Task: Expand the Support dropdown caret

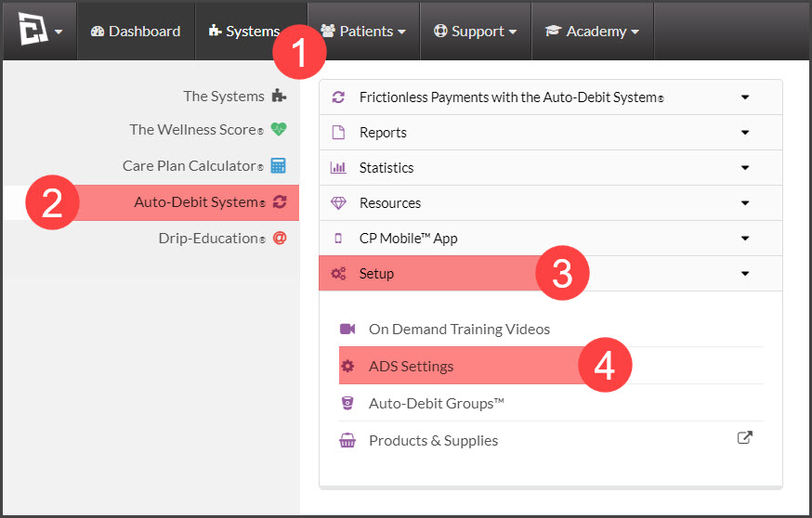Action: [x=513, y=32]
